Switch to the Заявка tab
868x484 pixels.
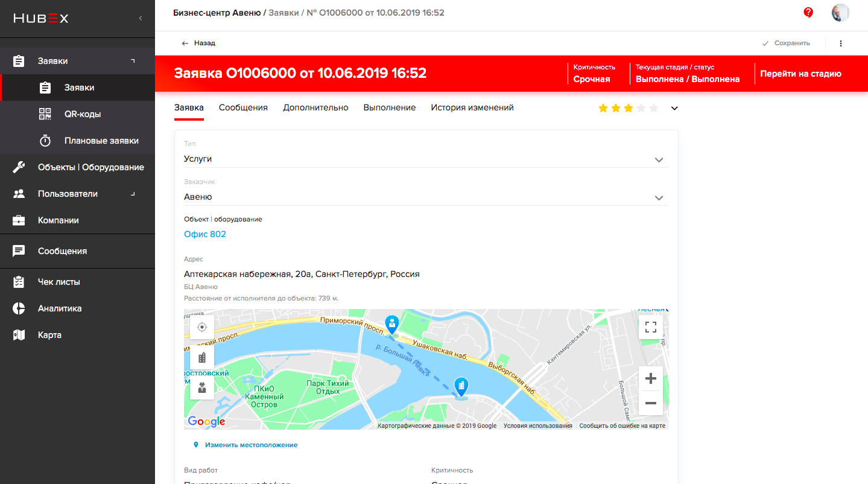click(189, 107)
